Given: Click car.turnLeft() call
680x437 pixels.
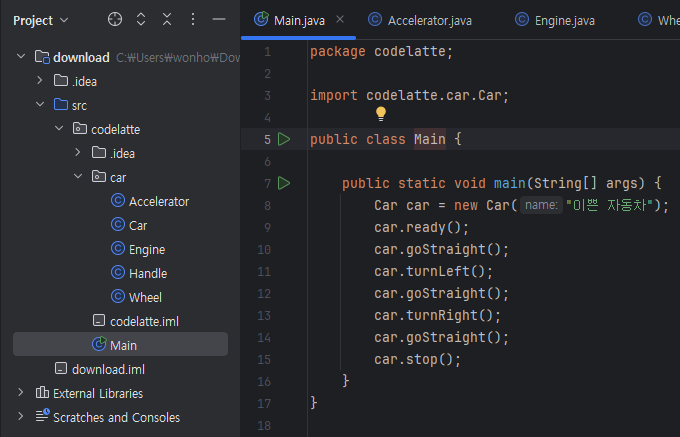Looking at the screenshot, I should pos(434,271).
